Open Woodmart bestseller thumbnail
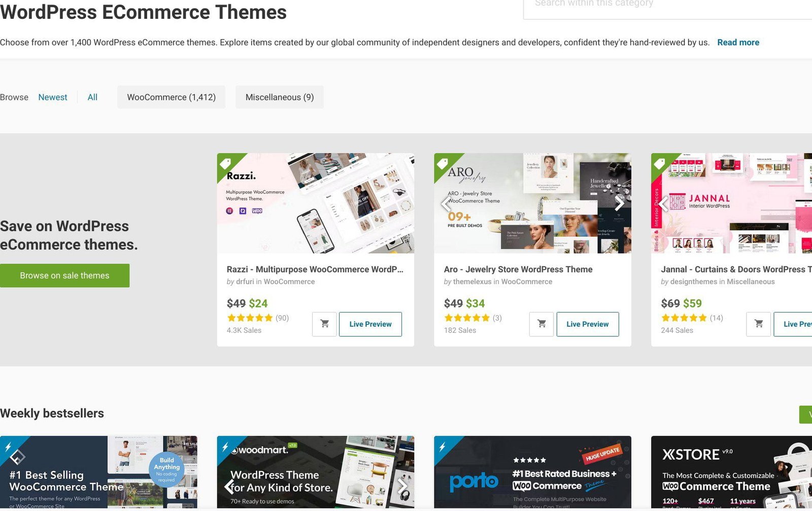The width and height of the screenshot is (812, 511). [316, 472]
